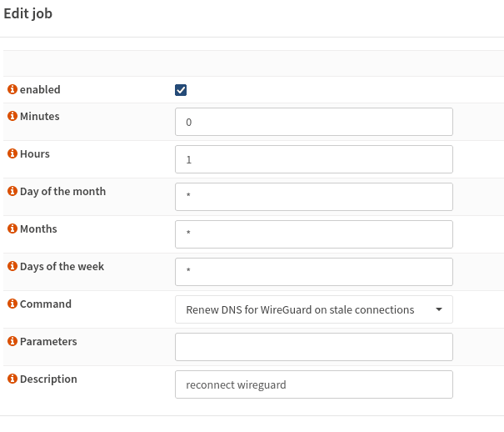Click the info icon beside enabled
This screenshot has height=432, width=504.
click(12, 89)
